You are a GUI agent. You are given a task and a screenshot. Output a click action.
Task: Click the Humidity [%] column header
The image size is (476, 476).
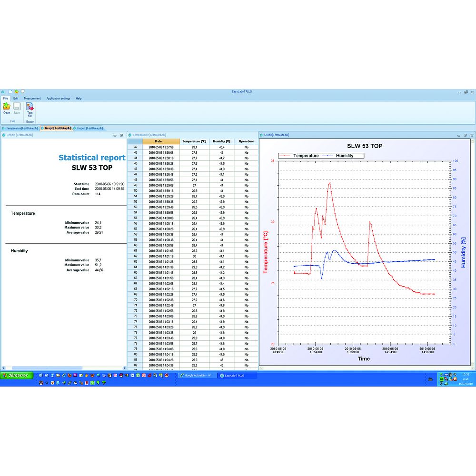[x=221, y=141]
